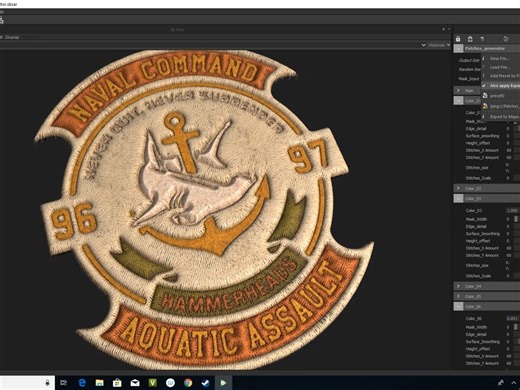Viewport: 520px width, 390px height.
Task: Click the Edge_detail slider under Color_01
Action: pyautogui.click(x=516, y=129)
